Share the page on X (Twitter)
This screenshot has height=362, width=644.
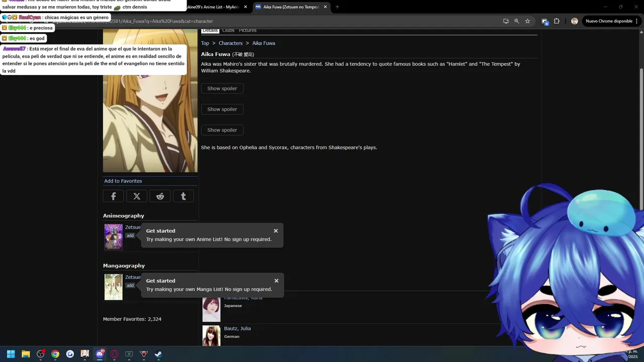137,196
